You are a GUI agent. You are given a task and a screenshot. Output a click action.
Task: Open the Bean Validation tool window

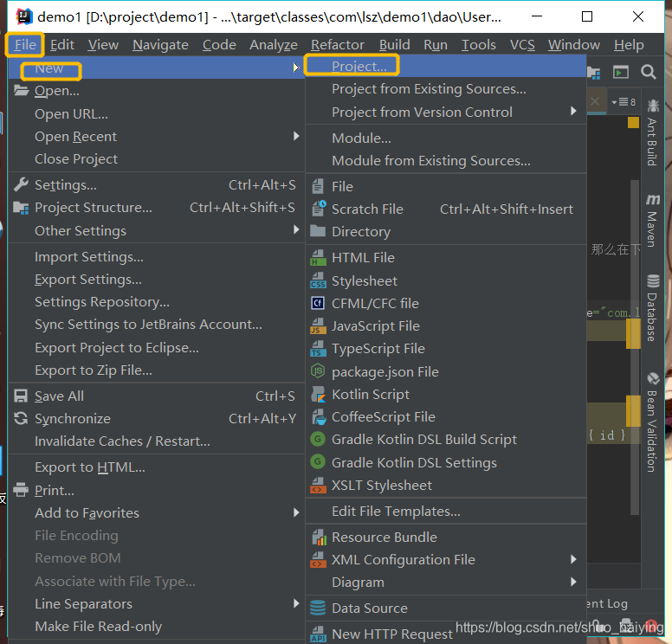[x=653, y=422]
